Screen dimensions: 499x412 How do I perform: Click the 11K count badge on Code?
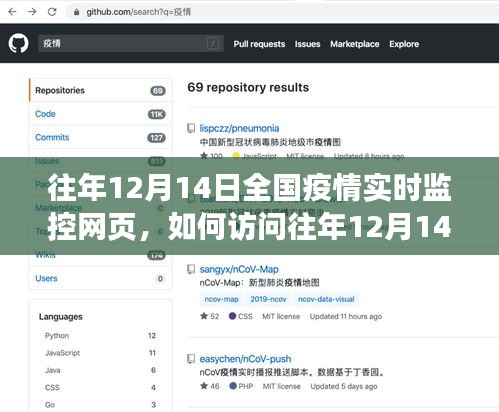point(157,114)
